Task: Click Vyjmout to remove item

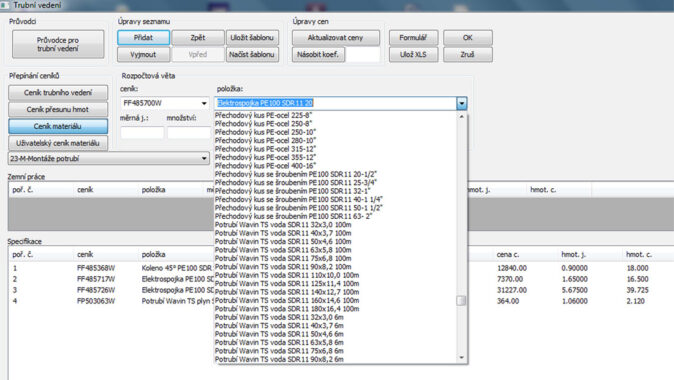Action: pos(143,55)
